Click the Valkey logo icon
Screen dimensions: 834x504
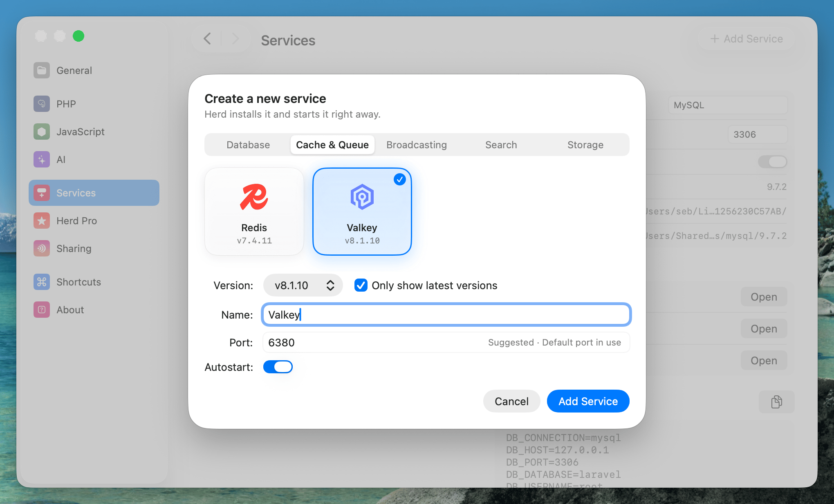coord(362,197)
